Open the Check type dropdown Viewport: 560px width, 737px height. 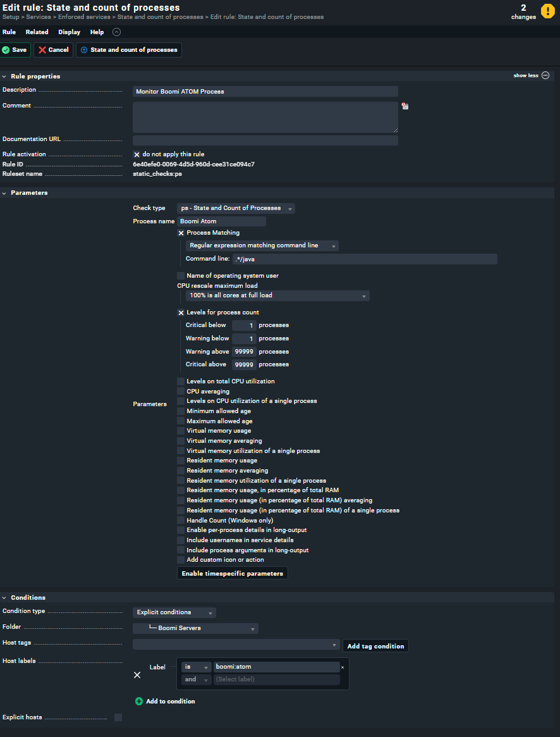coord(236,208)
